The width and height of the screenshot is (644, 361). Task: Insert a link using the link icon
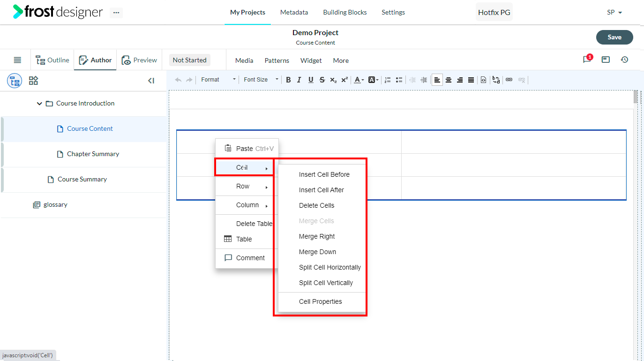pos(509,80)
